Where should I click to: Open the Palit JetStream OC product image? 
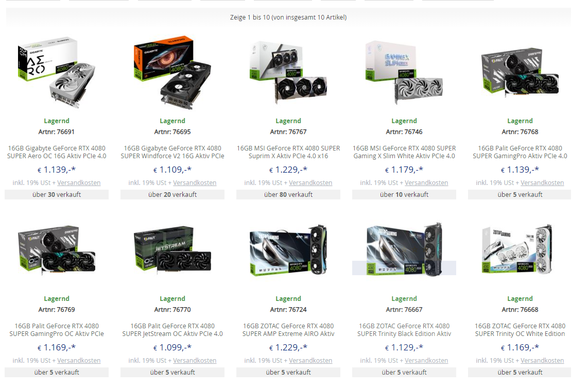[172, 249]
